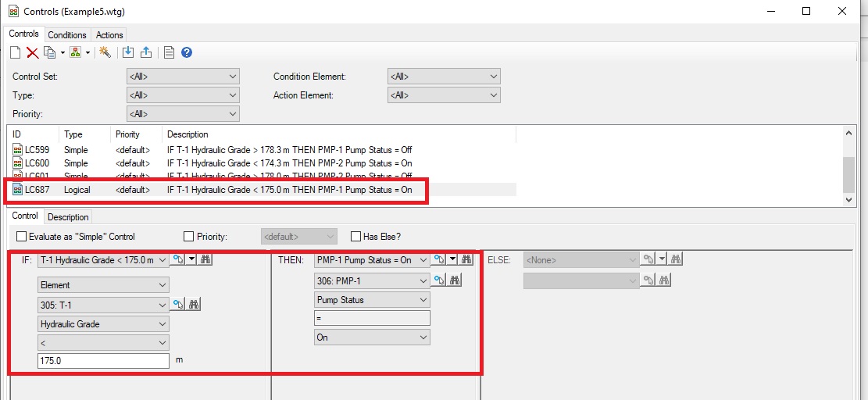This screenshot has width=868, height=400.
Task: Click the 175.0 value input field
Action: tap(103, 361)
